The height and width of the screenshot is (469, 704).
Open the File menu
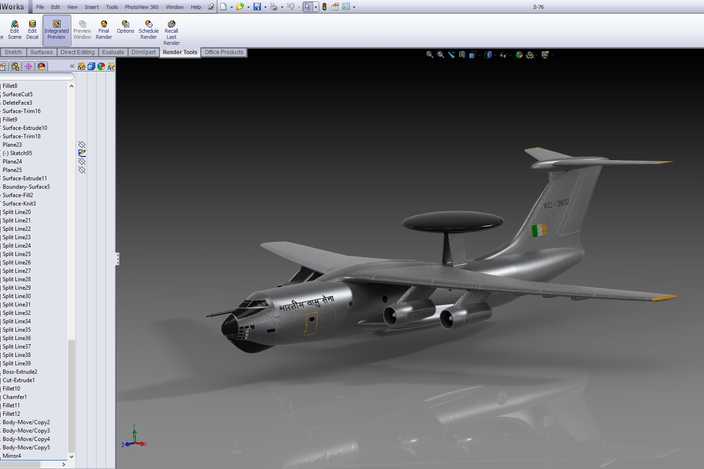click(x=40, y=7)
